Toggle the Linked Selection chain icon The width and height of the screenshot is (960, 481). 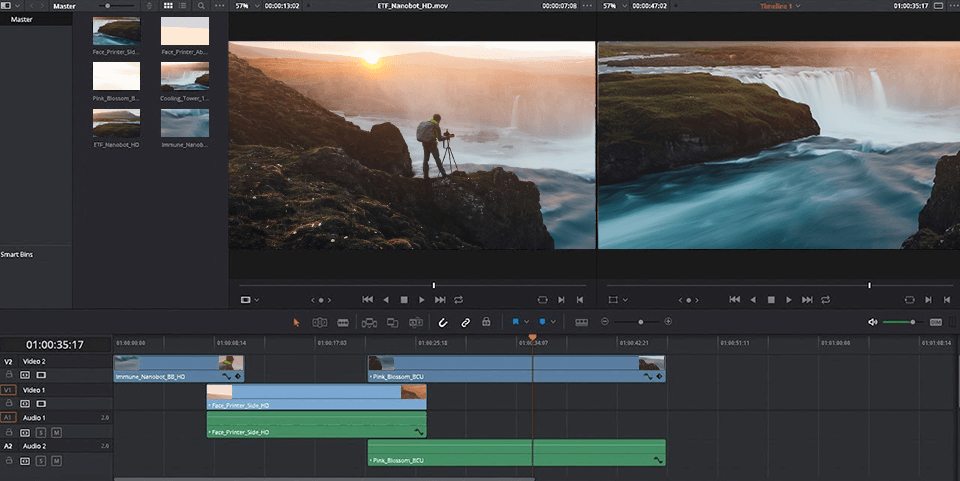[465, 322]
